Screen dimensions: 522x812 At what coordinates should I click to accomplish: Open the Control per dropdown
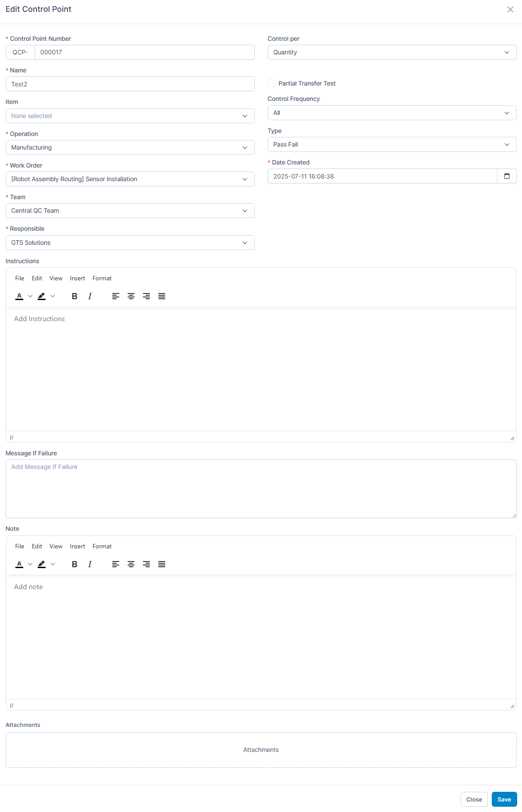click(392, 52)
